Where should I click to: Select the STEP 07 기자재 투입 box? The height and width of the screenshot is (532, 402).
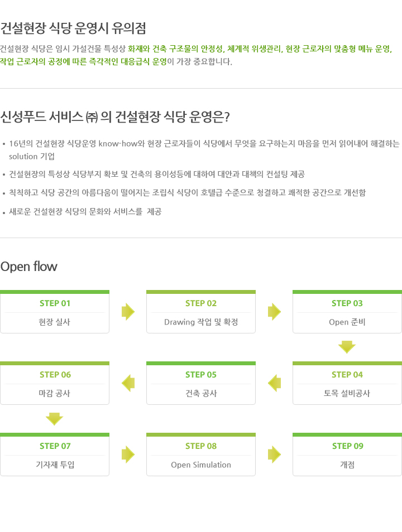pyautogui.click(x=55, y=455)
